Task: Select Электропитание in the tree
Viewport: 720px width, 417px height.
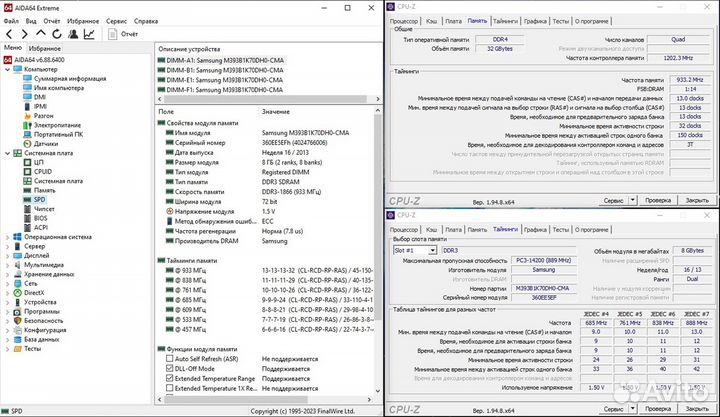Action: pos(57,125)
